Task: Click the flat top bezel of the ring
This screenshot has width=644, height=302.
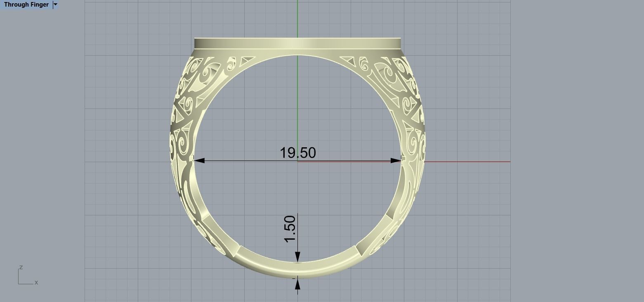Action: 297,43
